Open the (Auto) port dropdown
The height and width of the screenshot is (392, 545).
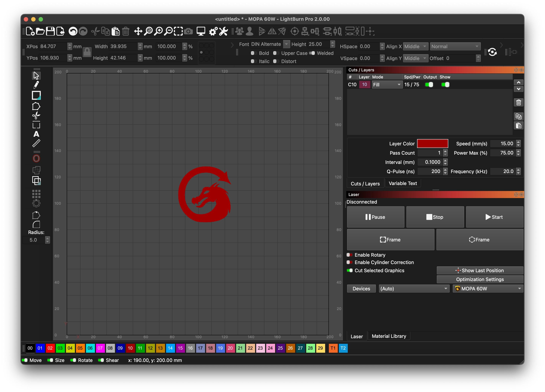point(414,289)
